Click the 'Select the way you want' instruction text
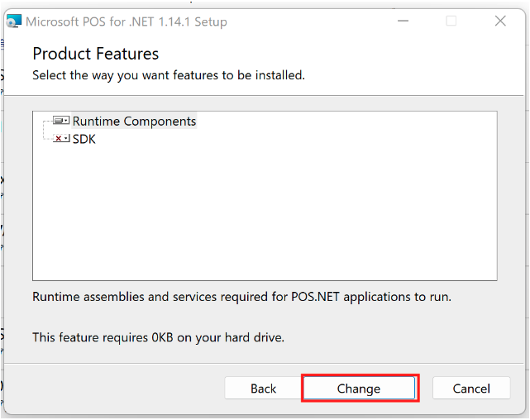 [169, 75]
